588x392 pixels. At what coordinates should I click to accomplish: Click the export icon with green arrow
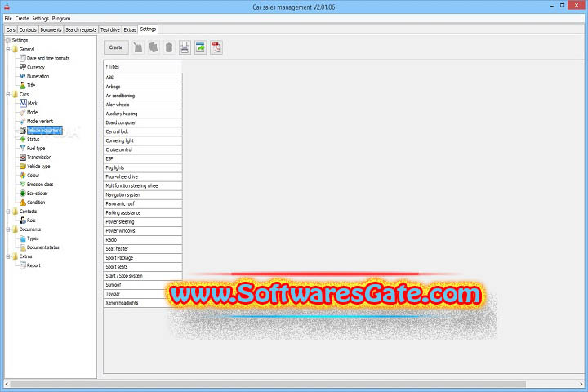(201, 47)
